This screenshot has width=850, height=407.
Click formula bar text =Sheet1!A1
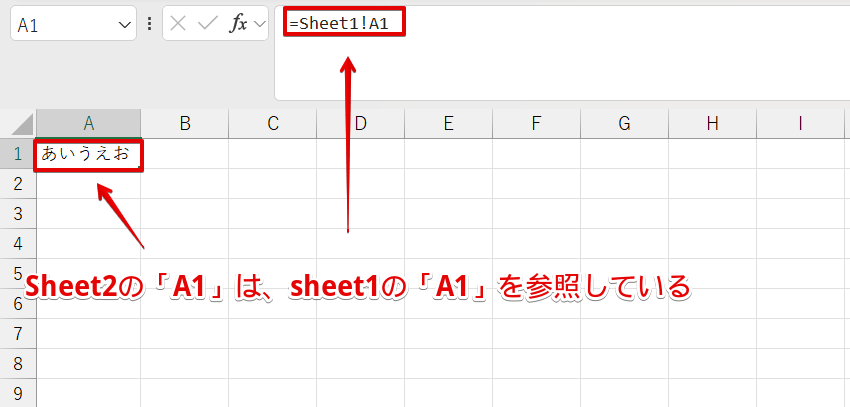339,24
